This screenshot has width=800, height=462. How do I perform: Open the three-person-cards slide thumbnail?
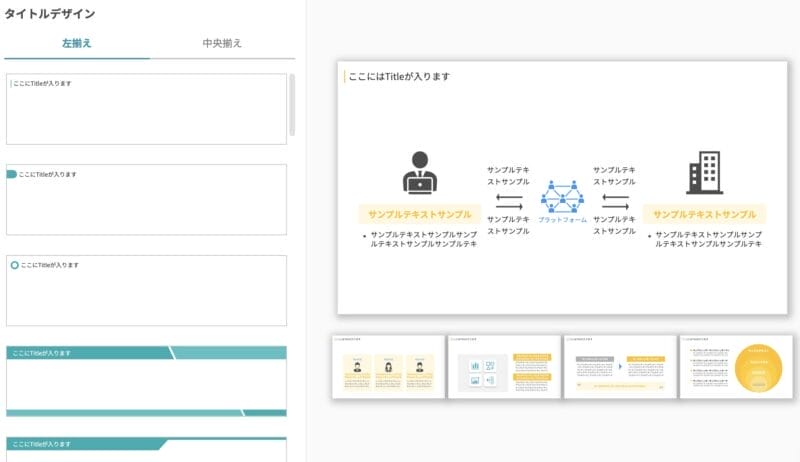[388, 367]
